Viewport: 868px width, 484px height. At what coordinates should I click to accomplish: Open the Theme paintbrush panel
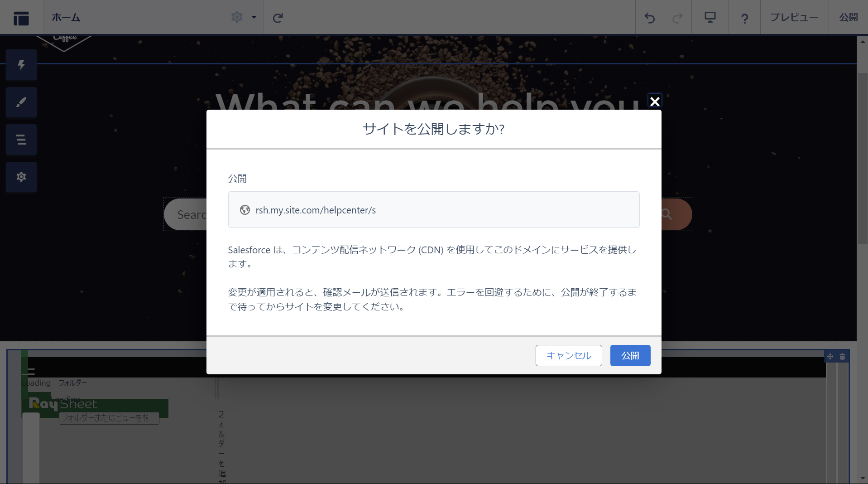[21, 102]
